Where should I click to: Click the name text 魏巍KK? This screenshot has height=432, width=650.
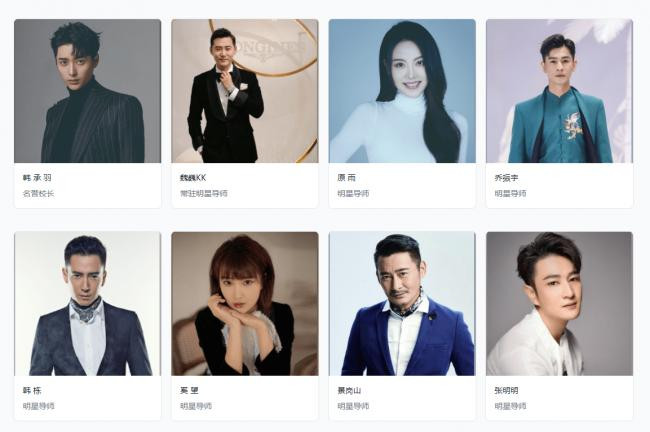click(193, 178)
